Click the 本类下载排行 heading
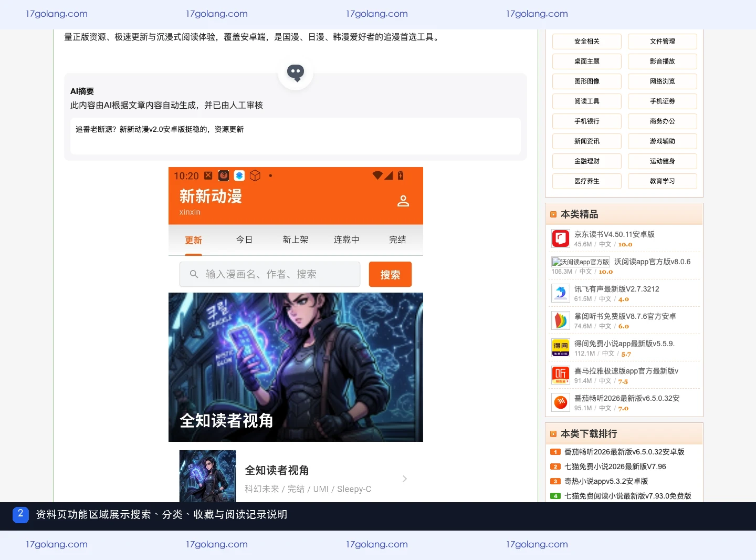The width and height of the screenshot is (756, 560). [x=589, y=434]
